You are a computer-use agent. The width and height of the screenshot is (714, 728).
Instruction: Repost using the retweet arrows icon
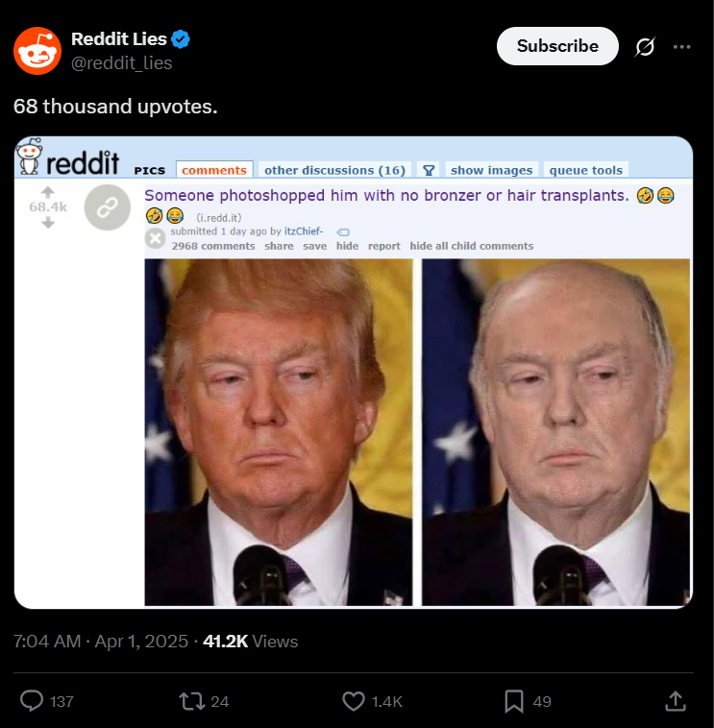click(x=192, y=701)
